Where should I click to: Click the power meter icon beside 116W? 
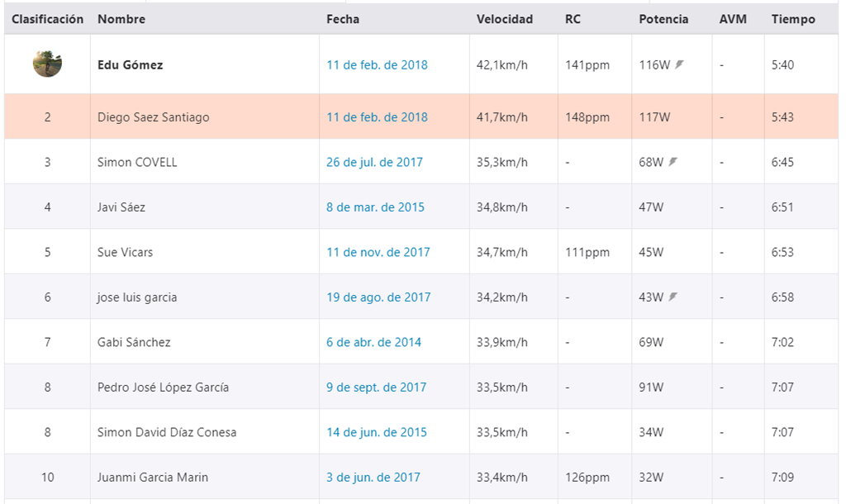coord(679,64)
